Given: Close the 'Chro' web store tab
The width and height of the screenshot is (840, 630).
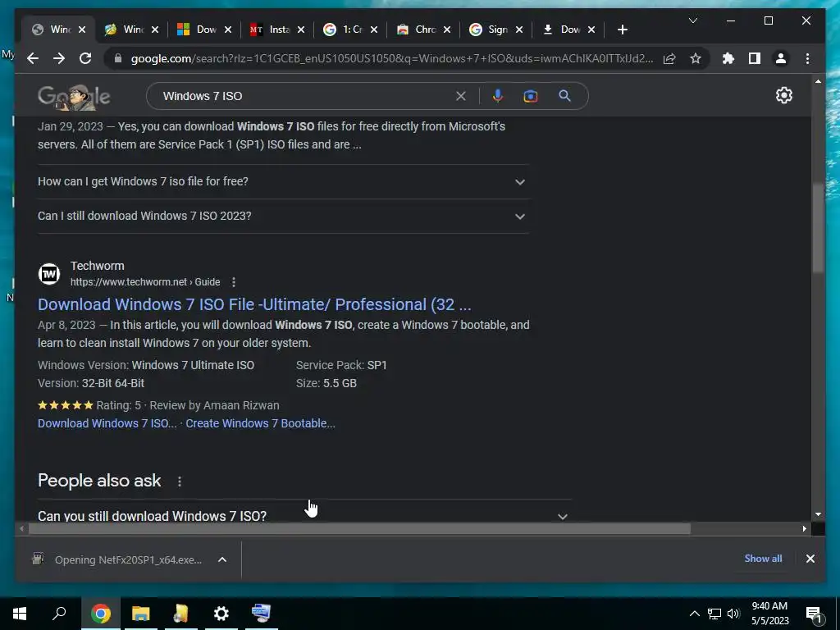Looking at the screenshot, I should point(447,30).
